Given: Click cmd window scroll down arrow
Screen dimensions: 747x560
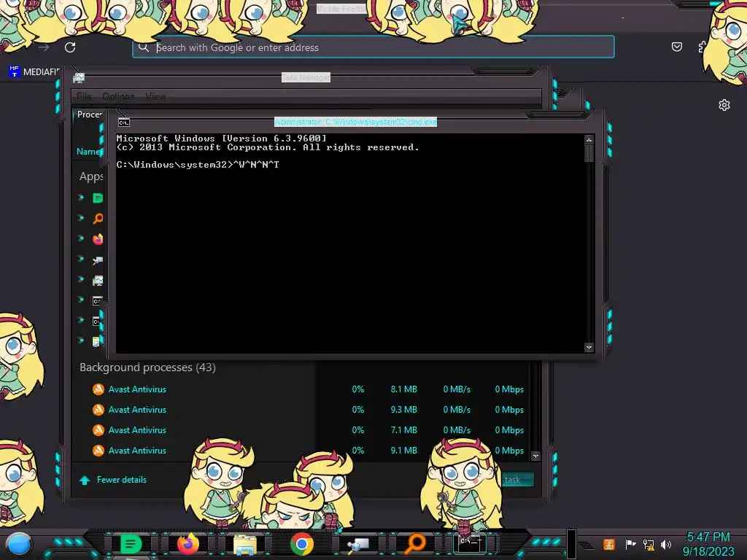Looking at the screenshot, I should (x=589, y=348).
